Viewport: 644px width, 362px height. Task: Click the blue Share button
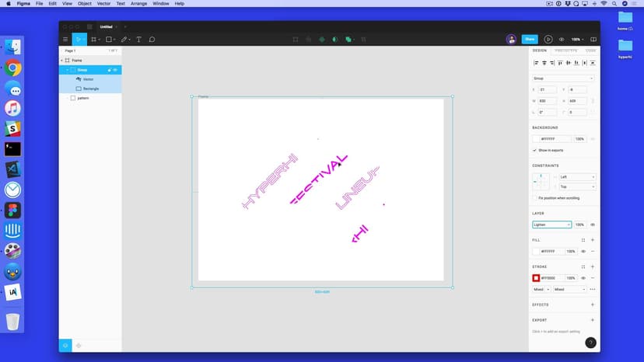tap(530, 39)
